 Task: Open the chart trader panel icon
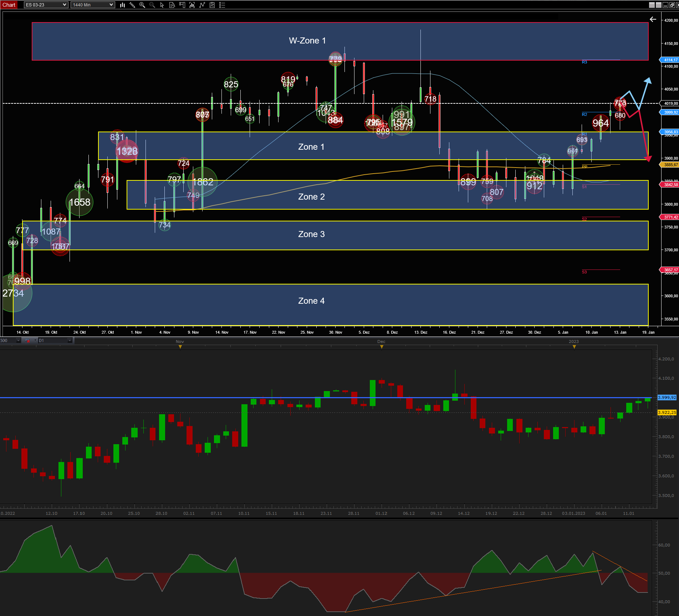coord(182,5)
